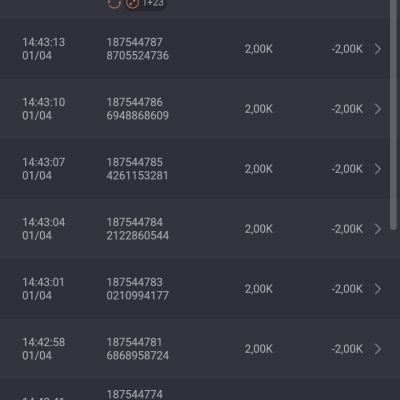
Task: Click the orange refresh arrows icon at top
Action: (x=114, y=4)
